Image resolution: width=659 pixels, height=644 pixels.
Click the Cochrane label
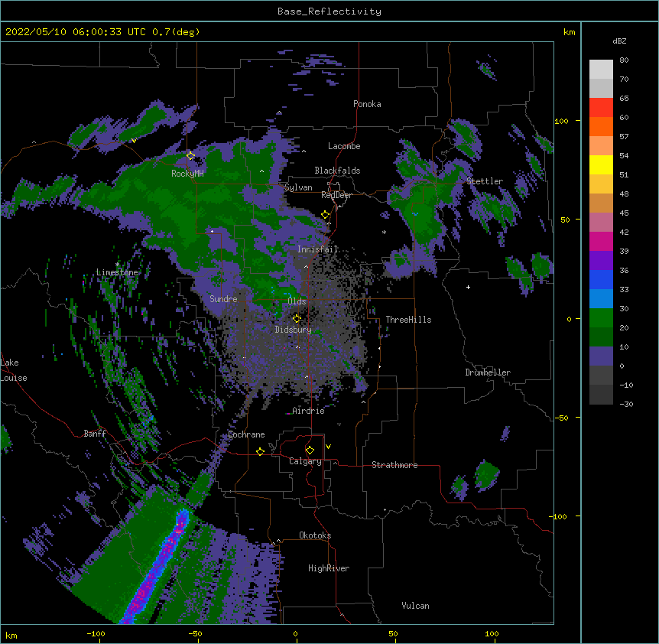pyautogui.click(x=246, y=434)
